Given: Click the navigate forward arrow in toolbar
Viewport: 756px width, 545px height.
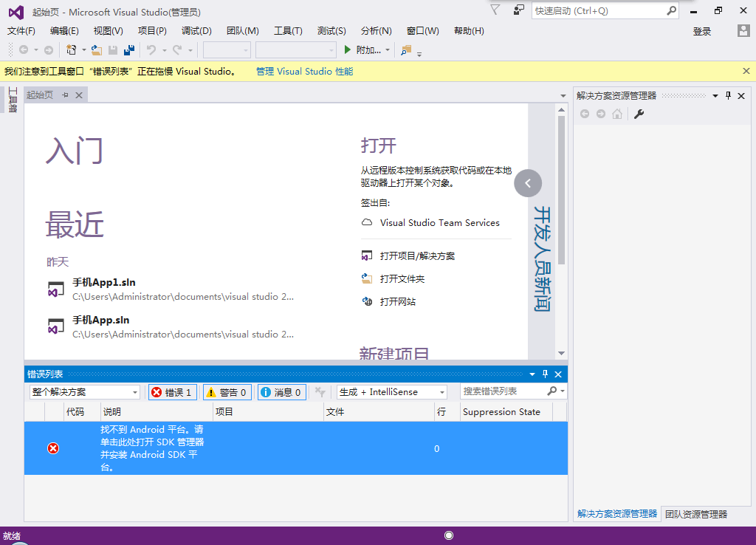Looking at the screenshot, I should click(x=49, y=49).
